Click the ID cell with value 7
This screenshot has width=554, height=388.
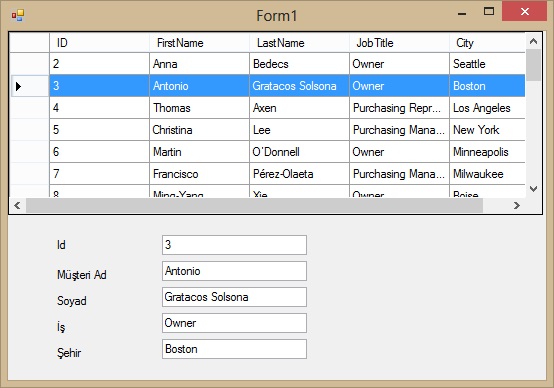coord(99,174)
